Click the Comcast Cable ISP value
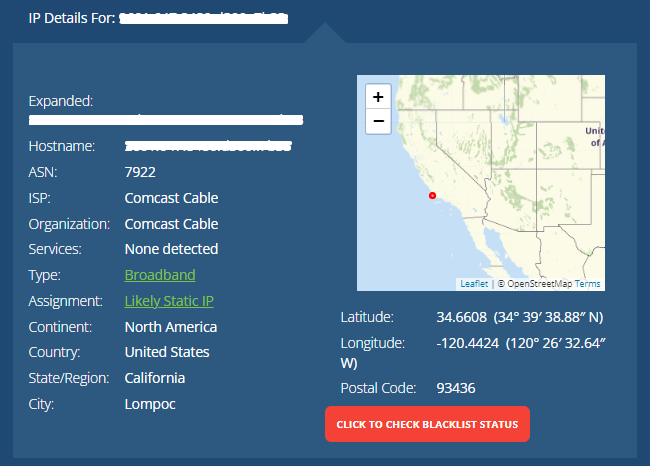 [x=171, y=198]
